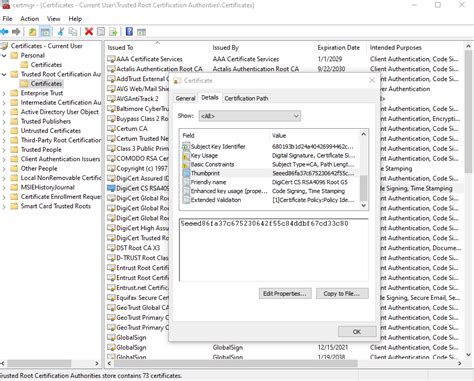The image size is (474, 381).
Task: Click the red X Delete toolbar icon
Action: coord(89,32)
